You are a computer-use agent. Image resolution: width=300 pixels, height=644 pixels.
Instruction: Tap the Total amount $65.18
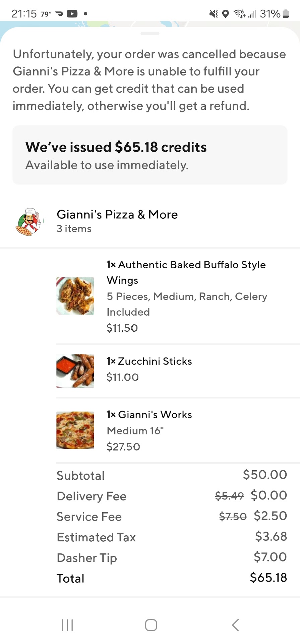point(268,578)
